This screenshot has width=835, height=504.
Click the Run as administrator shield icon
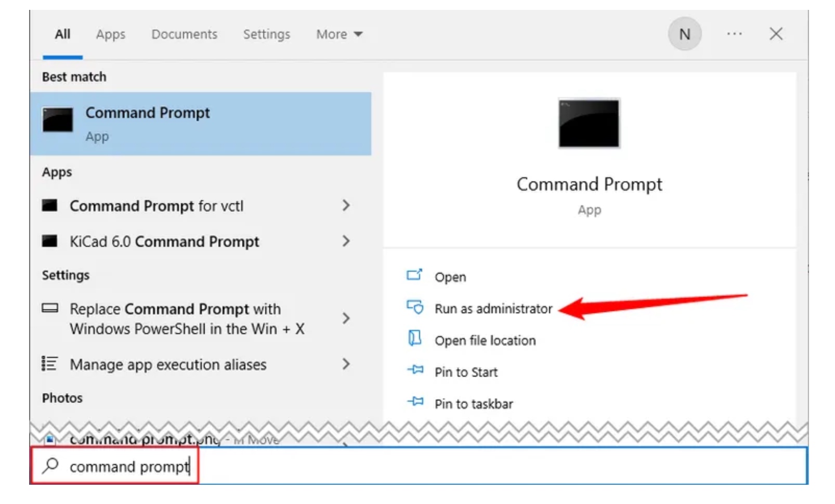pyautogui.click(x=415, y=307)
